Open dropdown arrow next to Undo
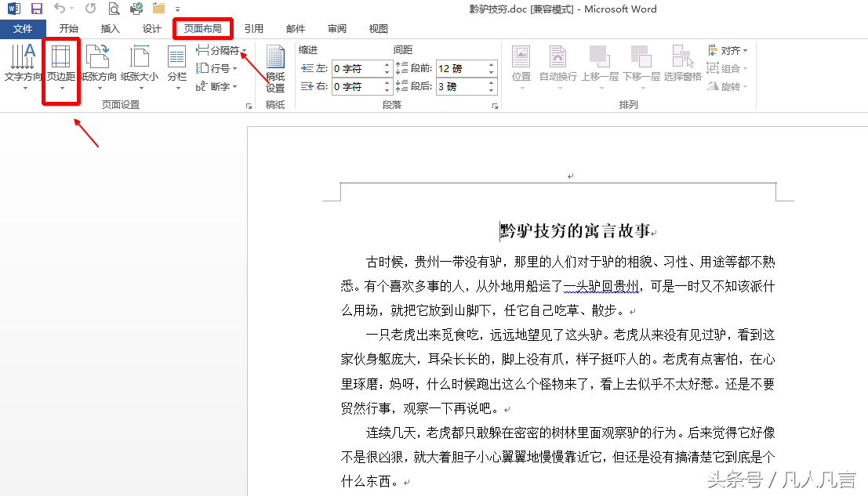The height and width of the screenshot is (496, 868). 72,9
